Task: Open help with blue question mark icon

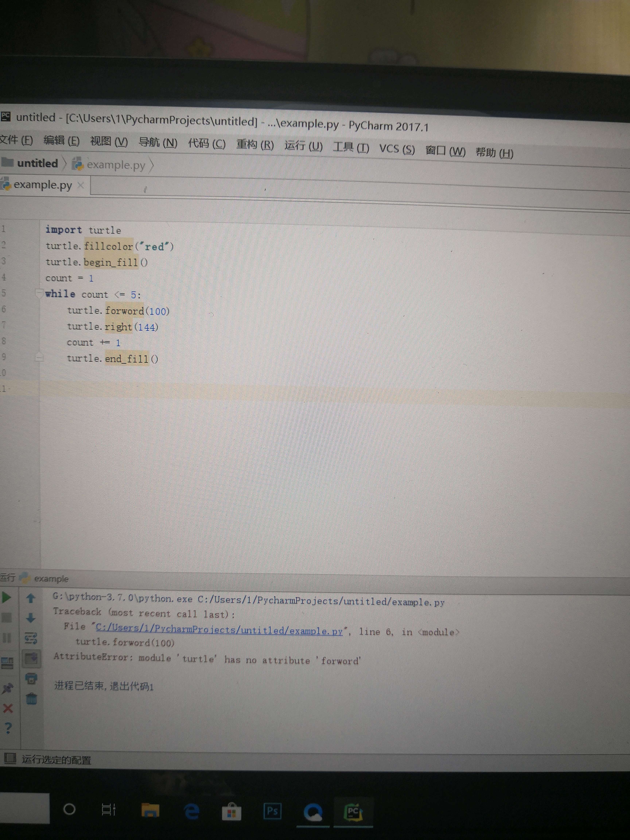Action: click(8, 728)
